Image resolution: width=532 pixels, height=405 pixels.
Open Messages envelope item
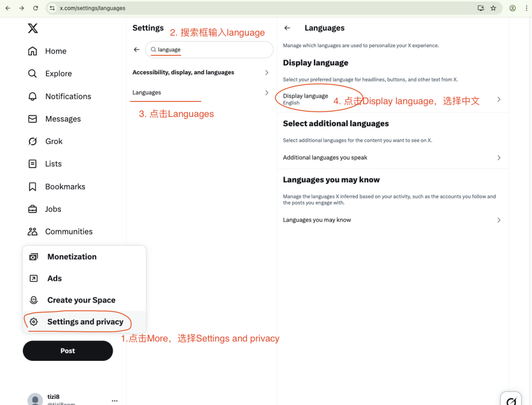54,119
